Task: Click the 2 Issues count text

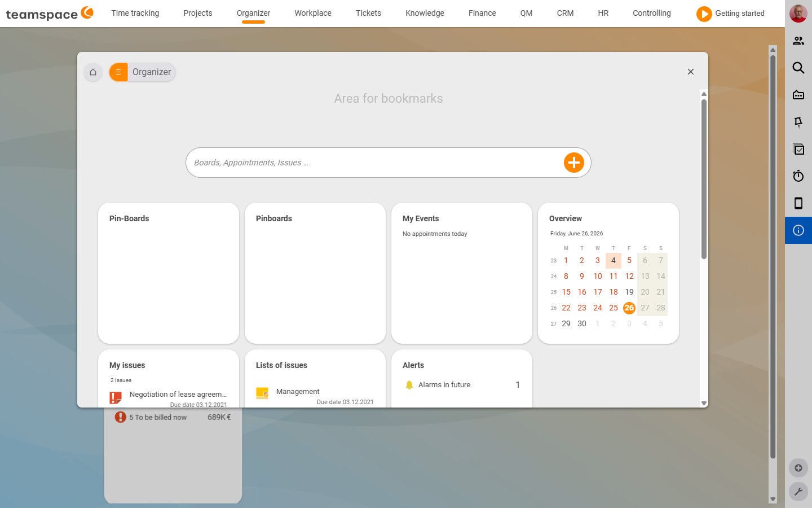Action: [x=121, y=380]
